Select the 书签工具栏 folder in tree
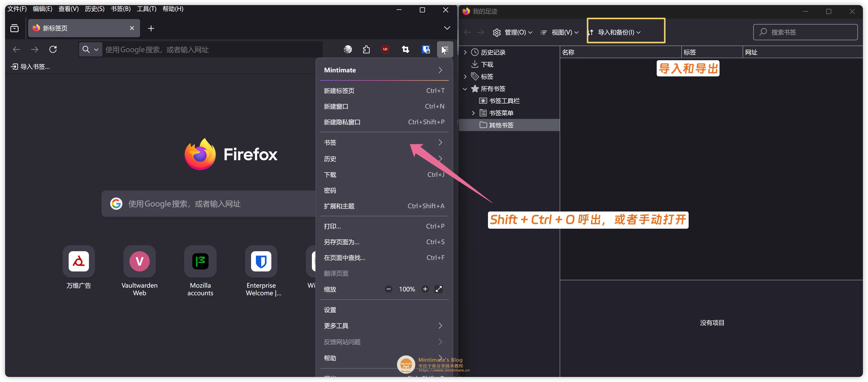Image resolution: width=868 pixels, height=382 pixels. pos(504,101)
